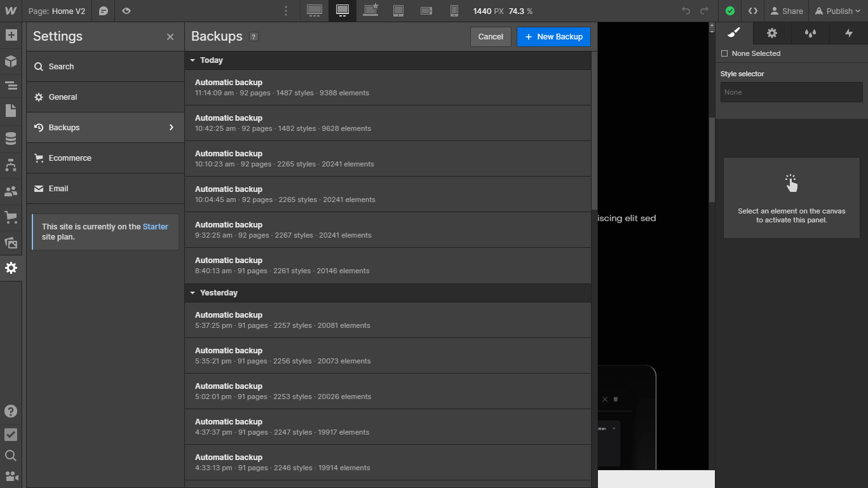Open the Add Elements panel

[11, 35]
